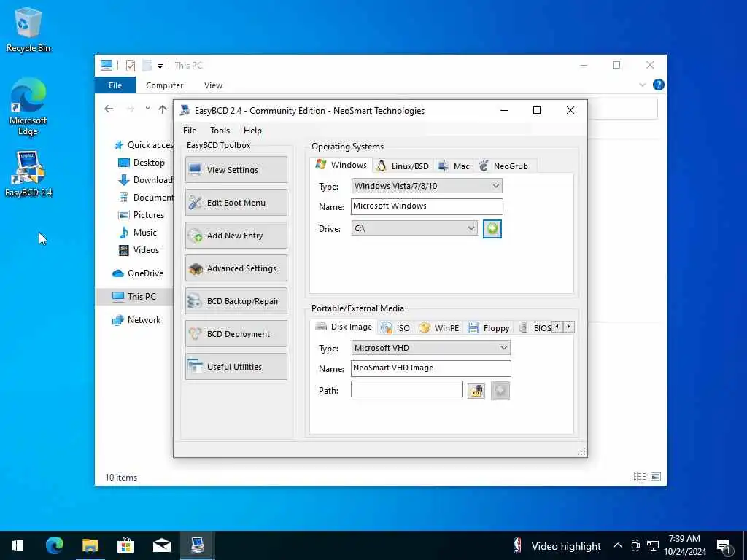
Task: Click green add entry button next to Drive
Action: tap(492, 228)
